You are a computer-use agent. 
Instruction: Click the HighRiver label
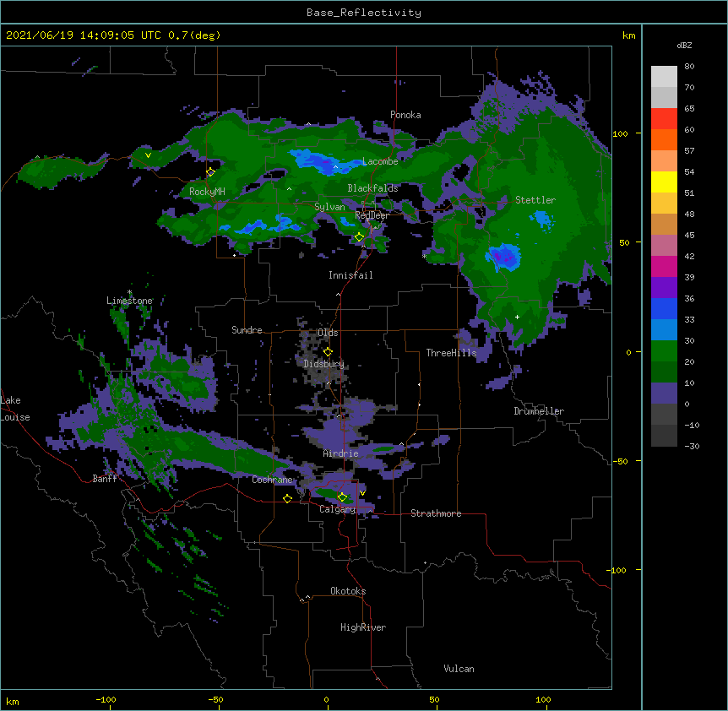363,627
